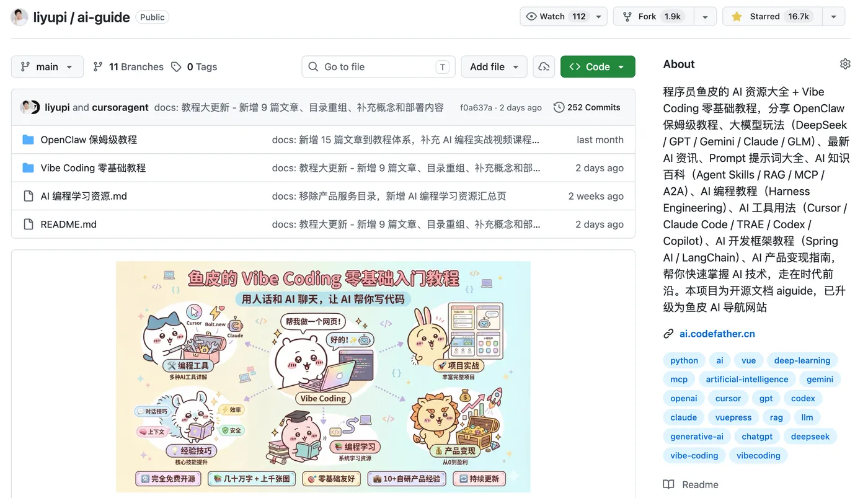Open the green Code dropdown
This screenshot has height=498, width=868.
598,67
